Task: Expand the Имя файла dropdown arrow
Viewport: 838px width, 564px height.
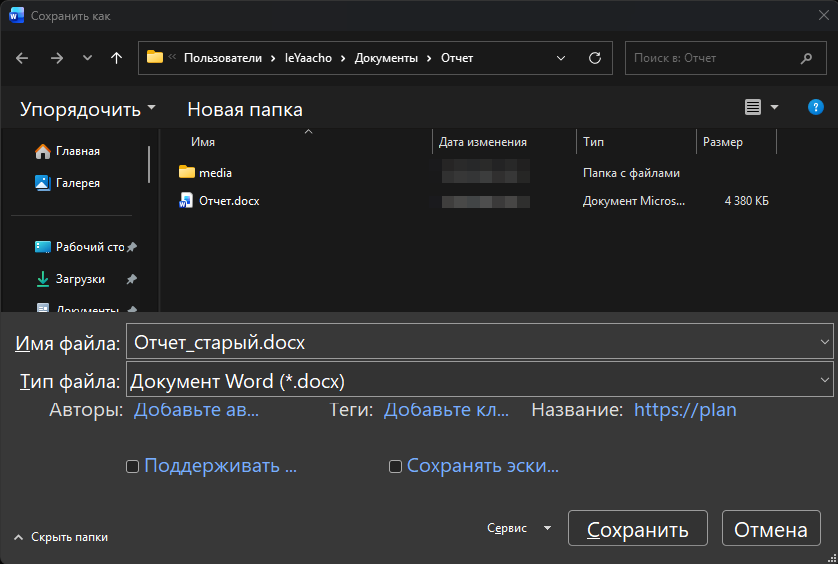Action: pos(825,341)
